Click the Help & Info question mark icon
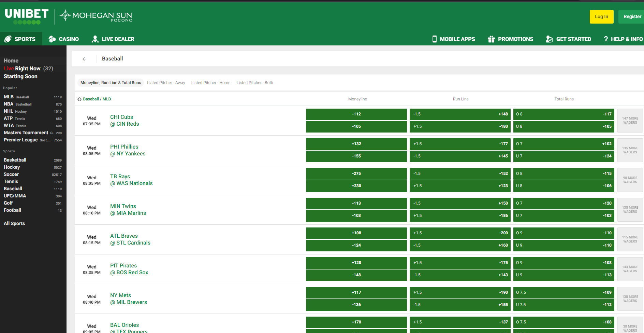Screen dimensions: 644x333 point(606,39)
